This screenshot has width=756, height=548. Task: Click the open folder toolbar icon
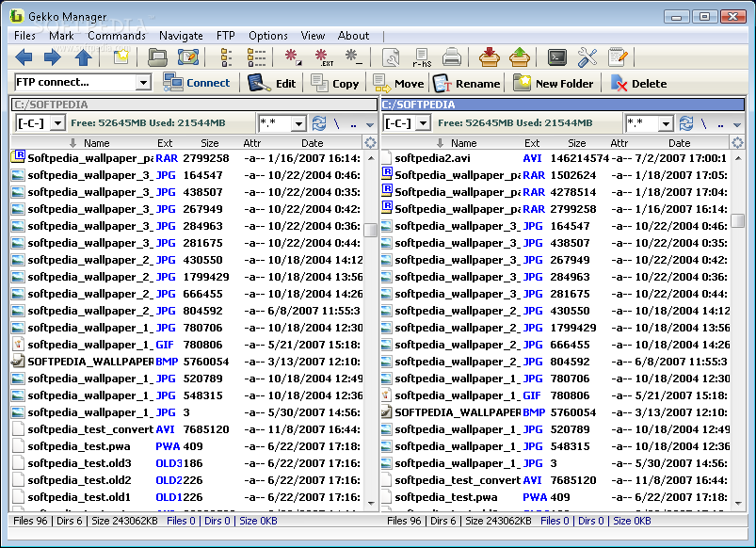157,57
